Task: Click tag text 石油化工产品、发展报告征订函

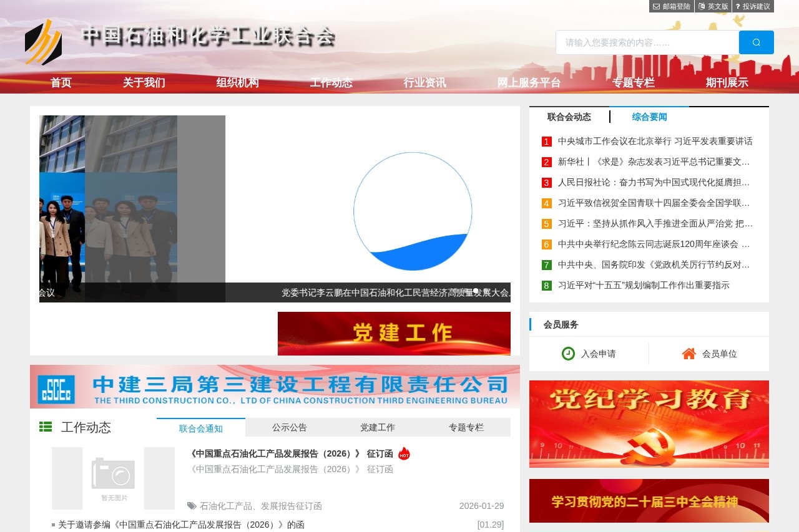Action: [261, 506]
